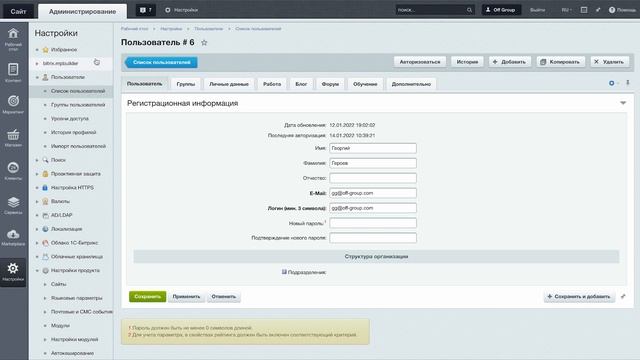Click the Сохранить и добавить button
Image resolution: width=640 pixels, height=360 pixels.
579,296
